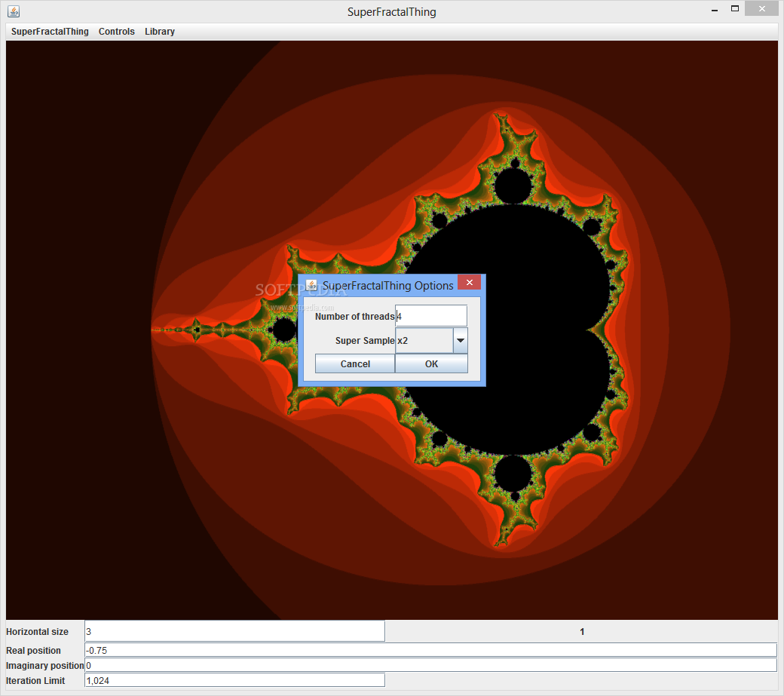Click the 'Iteration Limit' label
784x696 pixels.
(x=35, y=680)
